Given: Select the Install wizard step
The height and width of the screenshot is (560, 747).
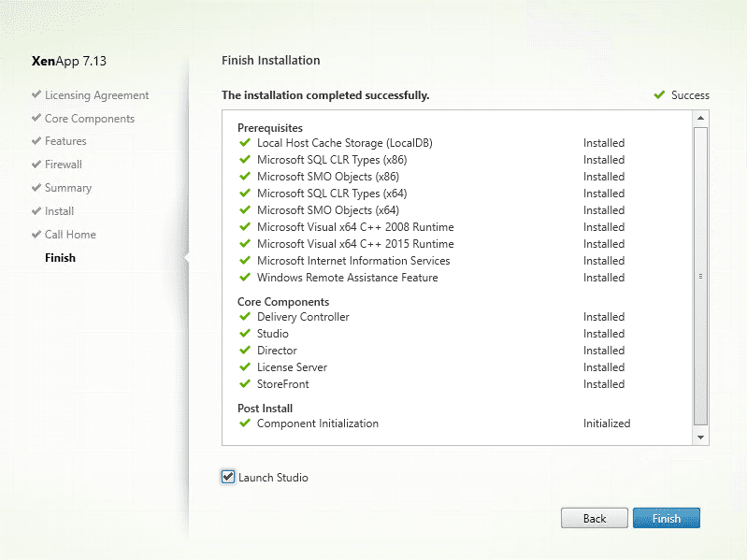Looking at the screenshot, I should (x=59, y=211).
